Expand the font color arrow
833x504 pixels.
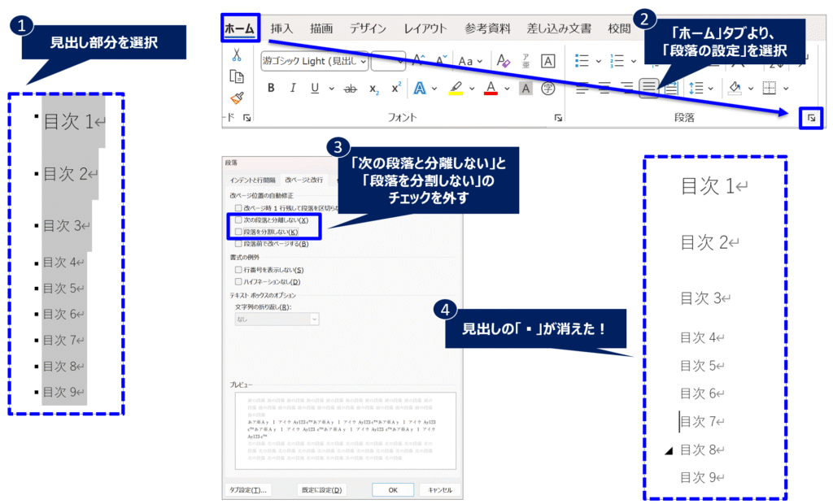[x=507, y=89]
